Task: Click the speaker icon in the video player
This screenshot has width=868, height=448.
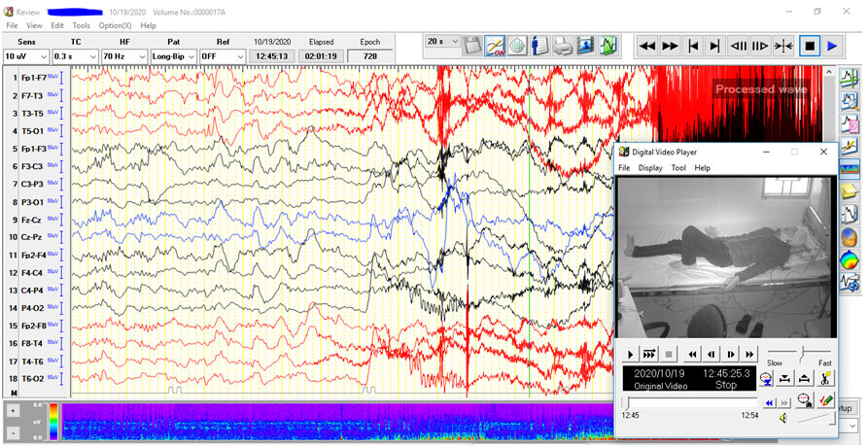Action: click(x=782, y=418)
